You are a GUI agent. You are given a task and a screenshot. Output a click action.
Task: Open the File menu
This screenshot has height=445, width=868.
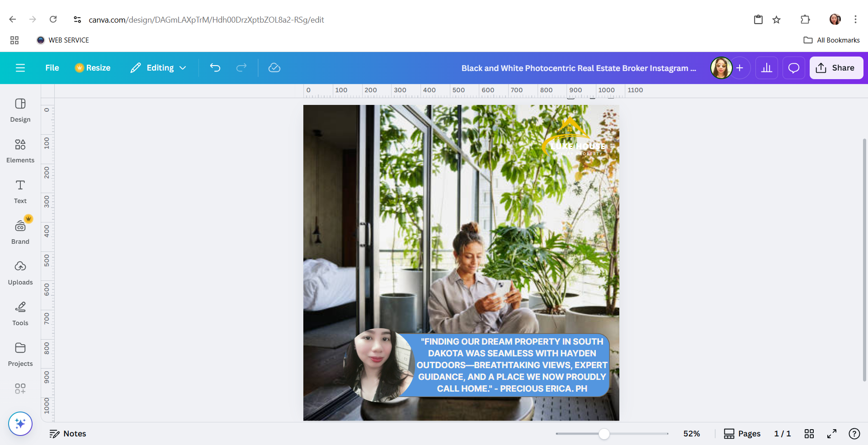[52, 68]
